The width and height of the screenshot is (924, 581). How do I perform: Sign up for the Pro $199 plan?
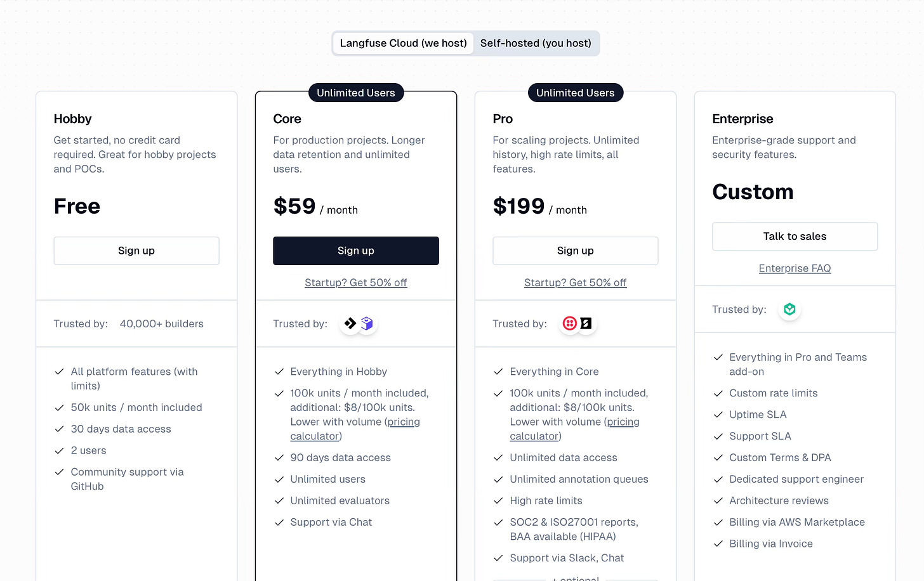pyautogui.click(x=576, y=251)
